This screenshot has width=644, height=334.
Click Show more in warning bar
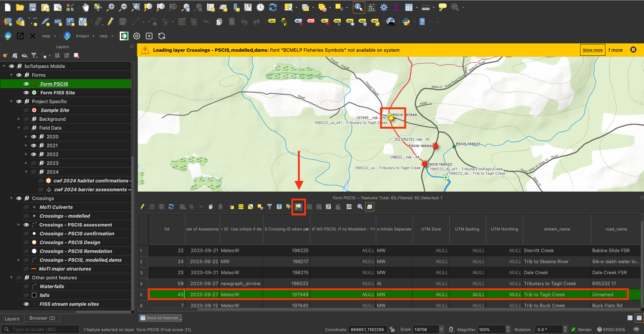coord(593,50)
